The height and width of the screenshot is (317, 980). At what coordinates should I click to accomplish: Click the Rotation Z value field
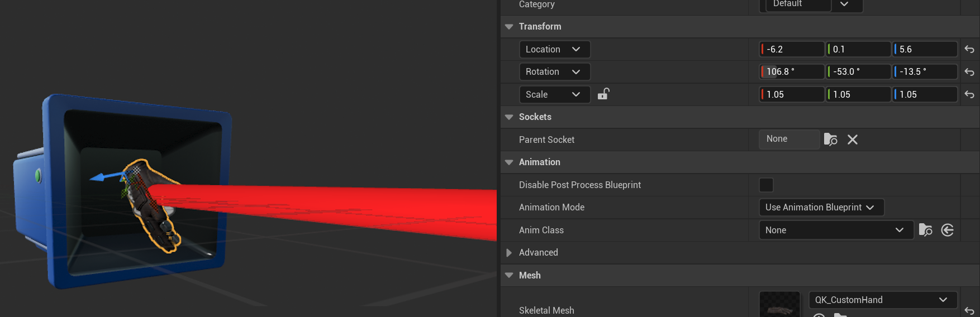(x=926, y=71)
